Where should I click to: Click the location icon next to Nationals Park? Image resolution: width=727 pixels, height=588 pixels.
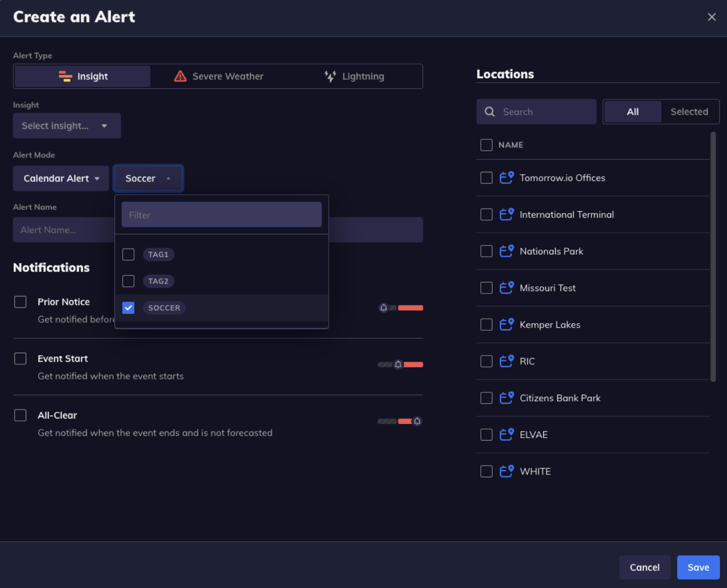[506, 251]
